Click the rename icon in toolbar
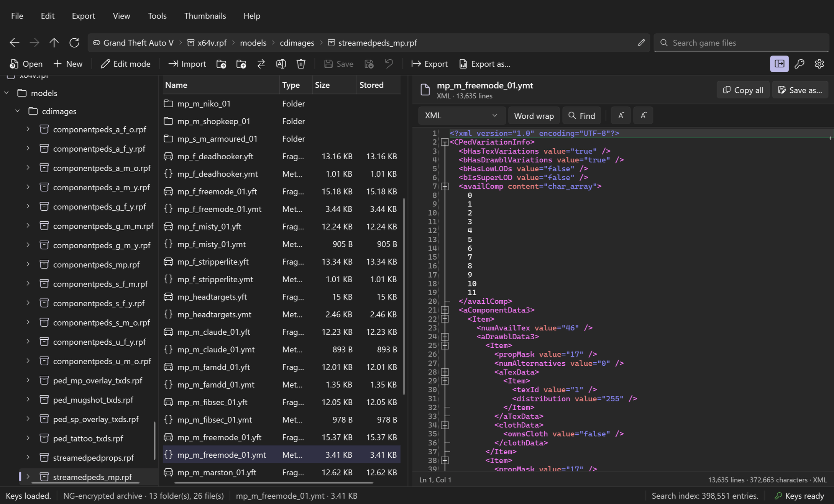The image size is (834, 504). pos(281,64)
